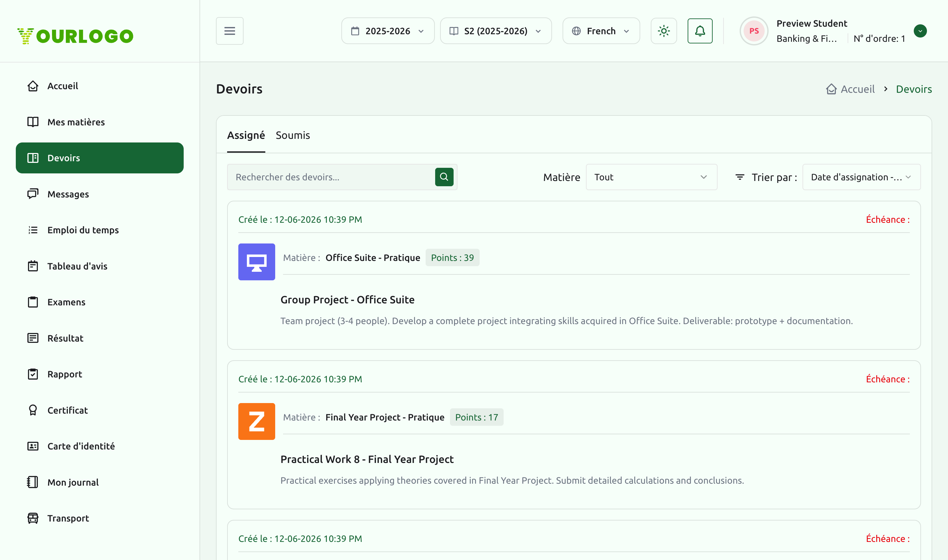Viewport: 948px width, 560px height.
Task: Open notifications bell
Action: point(700,31)
